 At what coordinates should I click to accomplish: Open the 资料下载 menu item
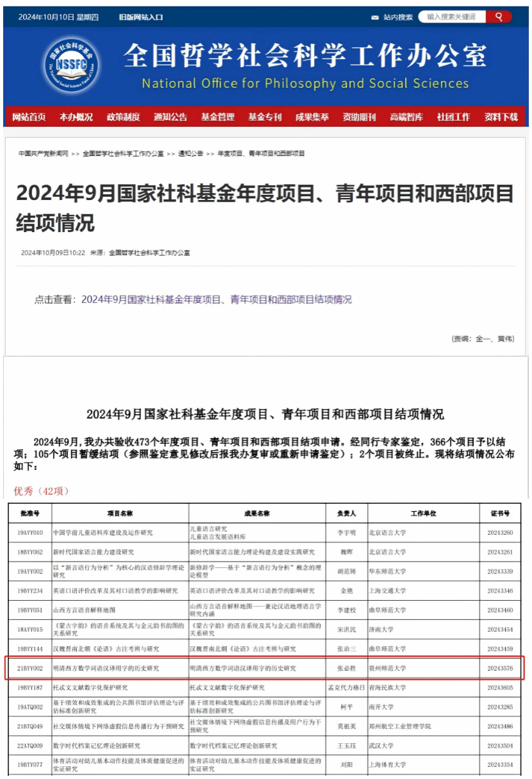coord(501,117)
